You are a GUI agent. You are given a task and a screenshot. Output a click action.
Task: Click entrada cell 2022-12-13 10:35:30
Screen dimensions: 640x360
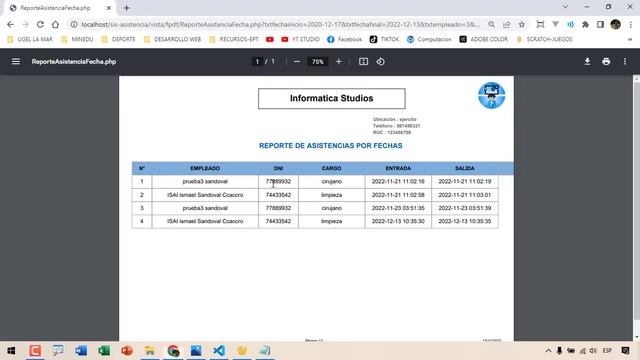click(398, 221)
